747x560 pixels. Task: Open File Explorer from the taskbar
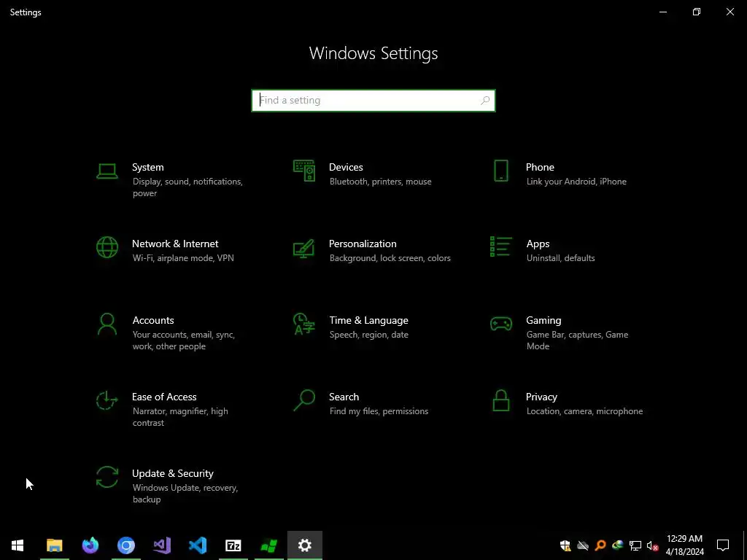[54, 545]
